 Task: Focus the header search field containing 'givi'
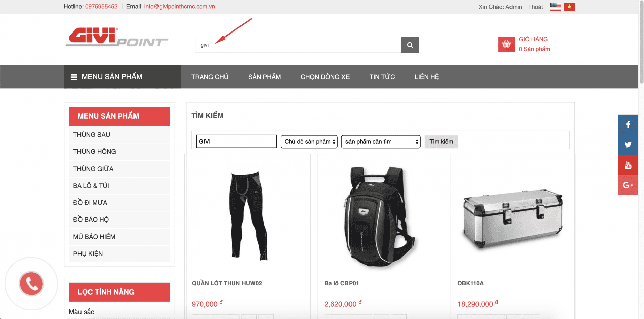[x=298, y=45]
